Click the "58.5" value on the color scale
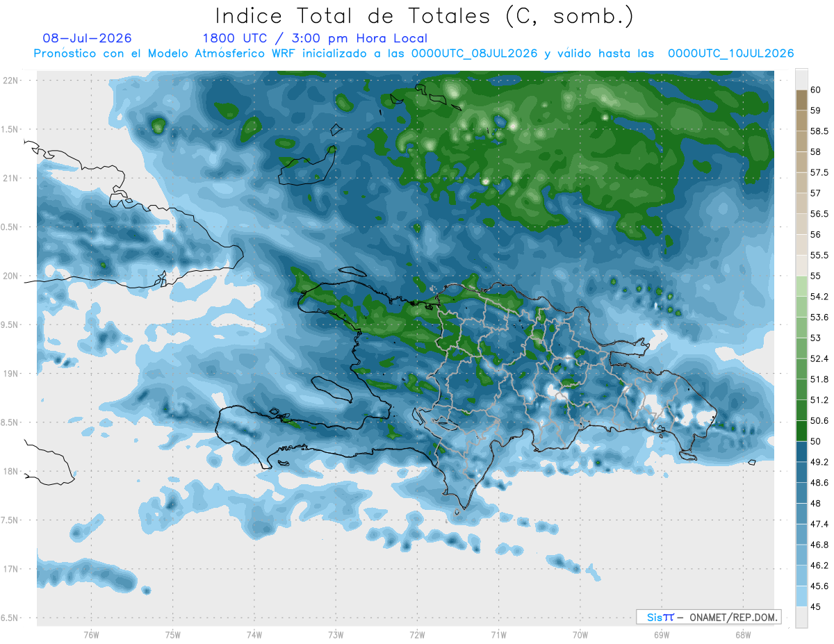Viewport: 834px width, 644px height. (819, 131)
